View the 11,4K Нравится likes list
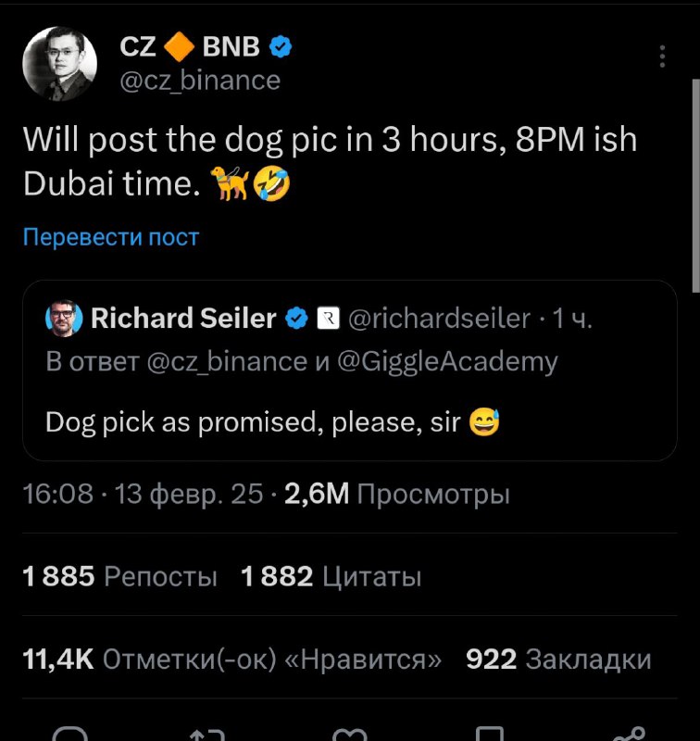Screen dimensions: 700x741 tap(231, 659)
